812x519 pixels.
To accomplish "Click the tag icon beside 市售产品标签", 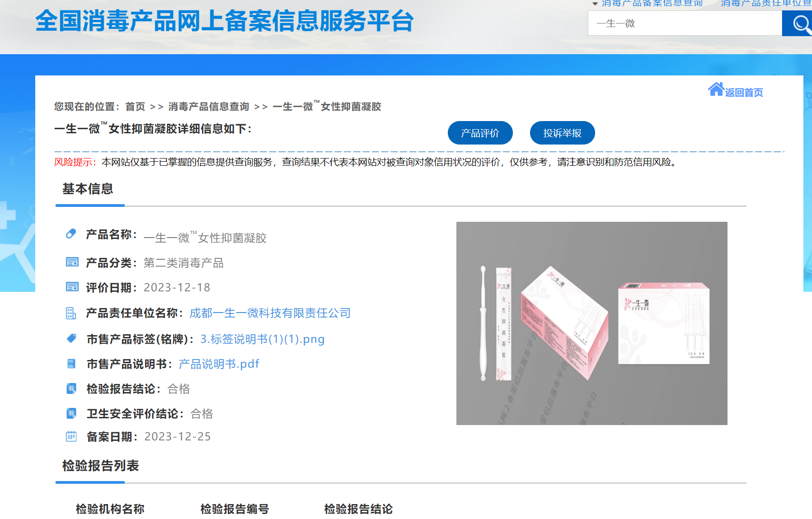I will [x=71, y=338].
